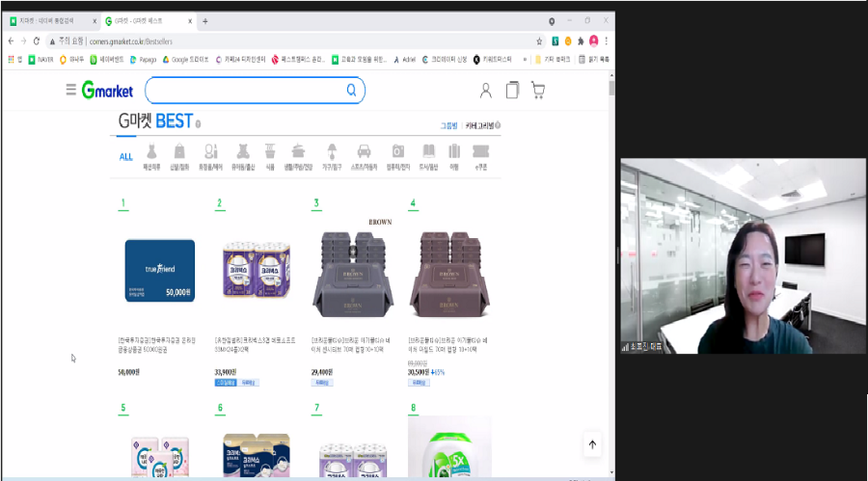Image resolution: width=868 pixels, height=481 pixels.
Task: Open the rank 4 BROWN wet wipes image
Action: (449, 274)
